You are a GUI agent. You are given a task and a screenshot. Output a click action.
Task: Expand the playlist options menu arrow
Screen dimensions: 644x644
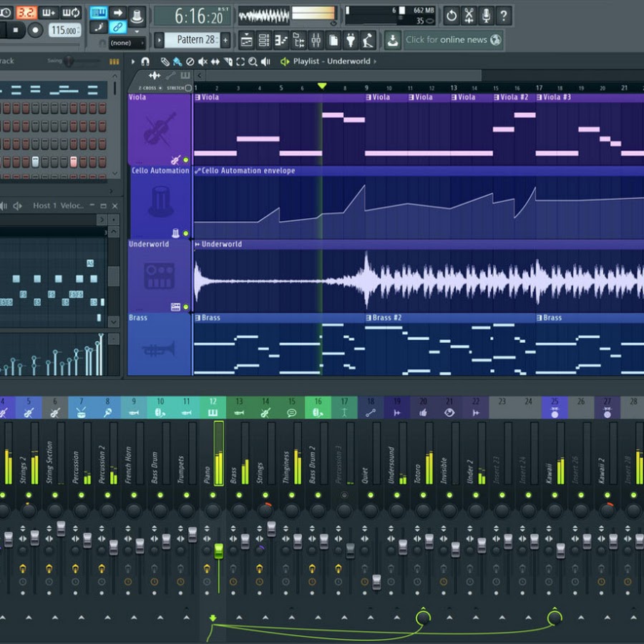click(x=132, y=62)
